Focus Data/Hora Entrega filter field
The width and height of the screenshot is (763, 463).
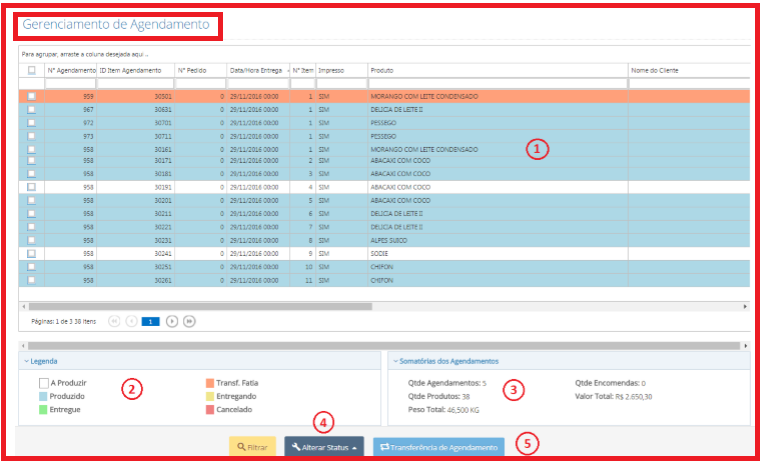[258, 84]
